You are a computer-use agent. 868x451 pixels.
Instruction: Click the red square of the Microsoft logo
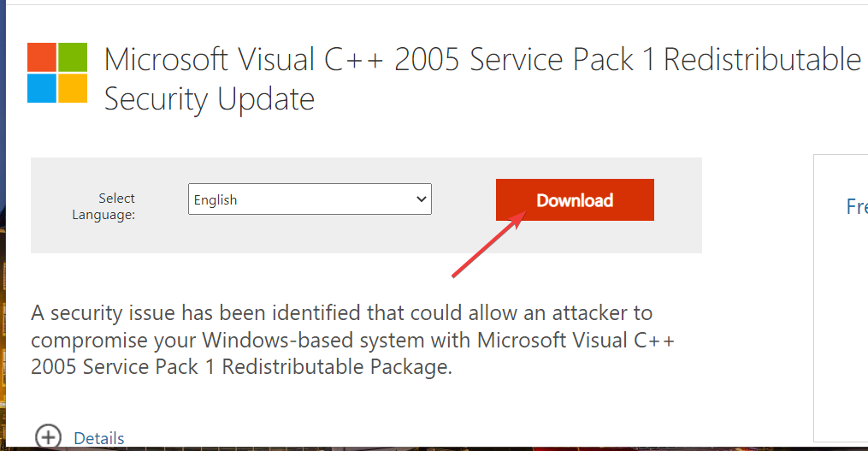pos(42,56)
